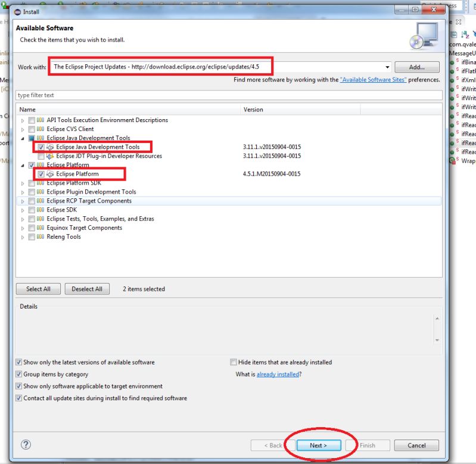Click Eclipse CVS Client category icon
This screenshot has width=476, height=464.
coord(41,129)
